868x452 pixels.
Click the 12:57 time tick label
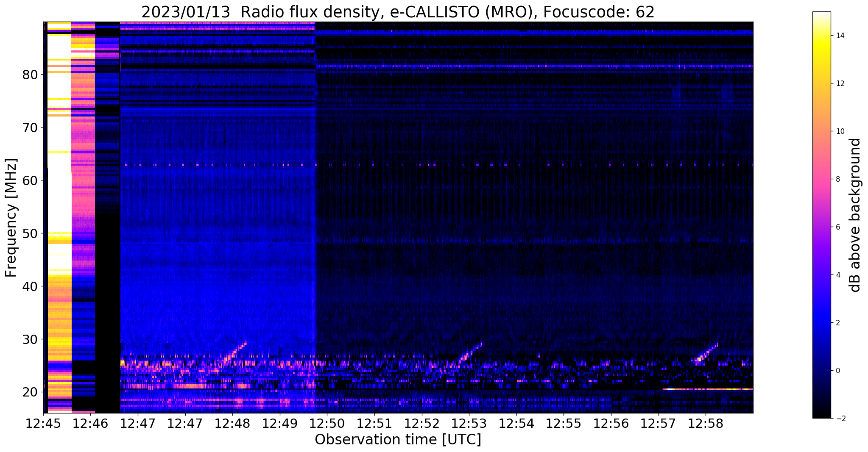click(x=659, y=424)
